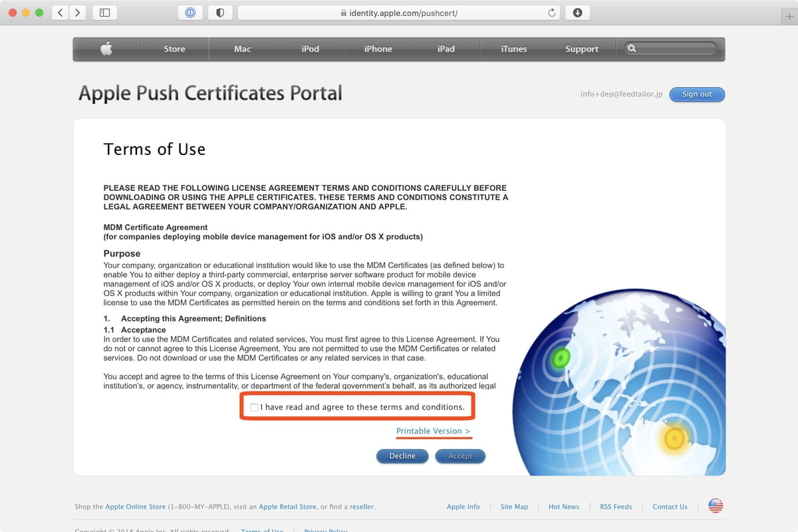Open the iPod tab in navigation
This screenshot has height=532, width=798.
click(x=310, y=49)
